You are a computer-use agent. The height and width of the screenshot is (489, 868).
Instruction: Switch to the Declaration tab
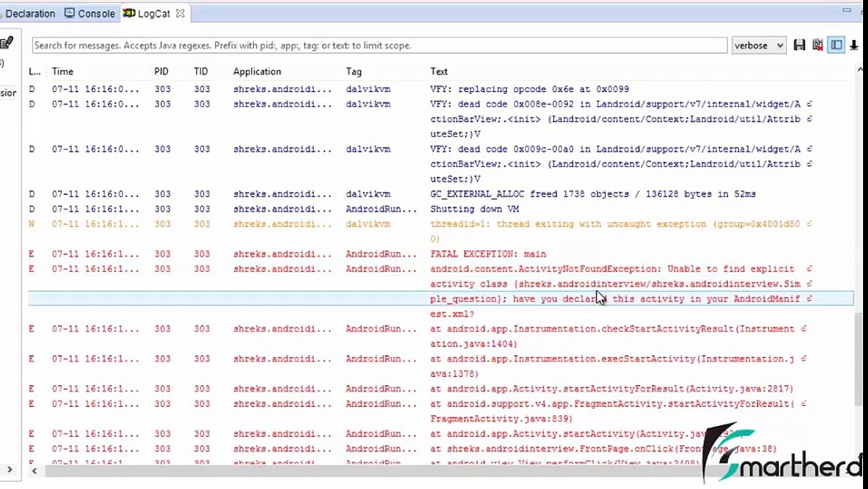coord(29,14)
